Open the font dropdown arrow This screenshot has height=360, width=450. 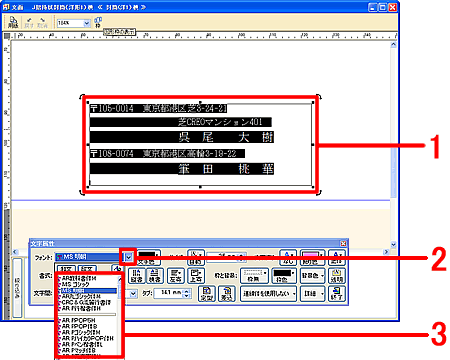129,257
